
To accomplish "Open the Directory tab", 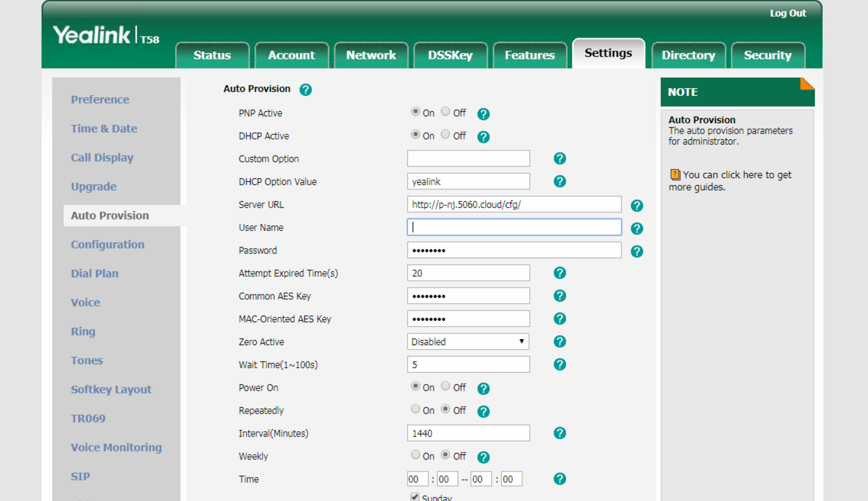I will (688, 55).
